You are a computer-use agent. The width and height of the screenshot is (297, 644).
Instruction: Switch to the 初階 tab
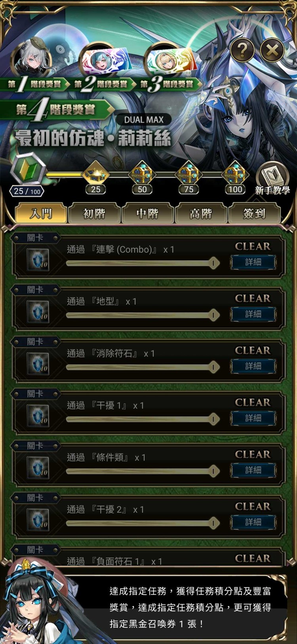94,214
